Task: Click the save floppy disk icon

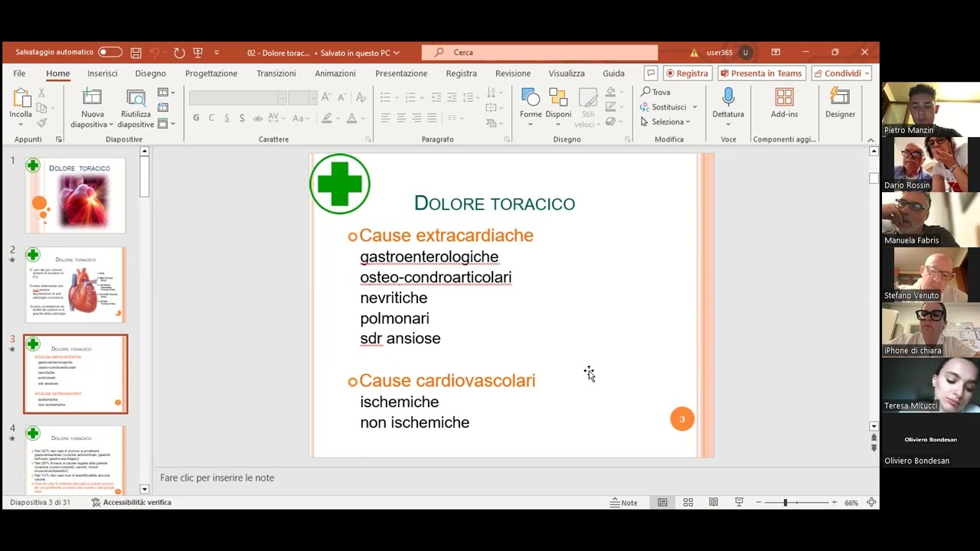Action: pos(136,53)
